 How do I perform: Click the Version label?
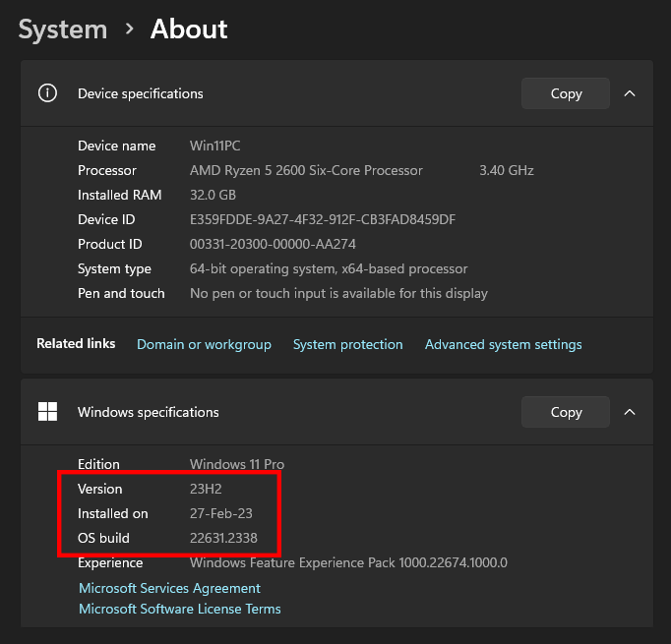[99, 489]
